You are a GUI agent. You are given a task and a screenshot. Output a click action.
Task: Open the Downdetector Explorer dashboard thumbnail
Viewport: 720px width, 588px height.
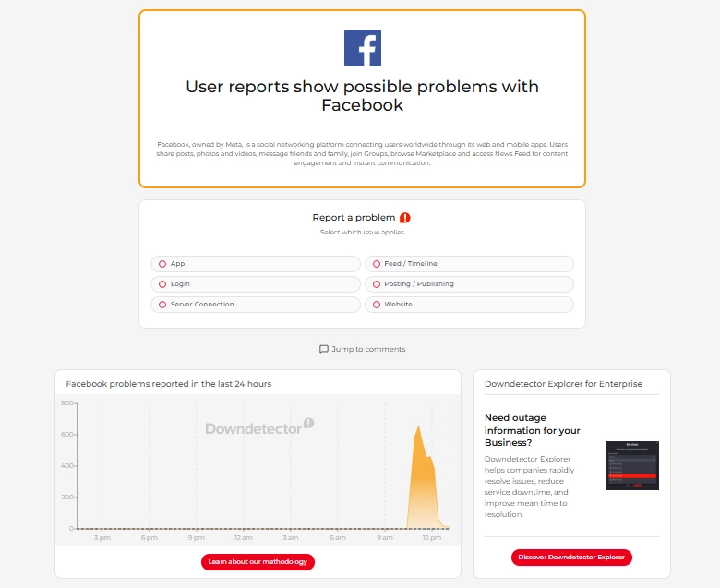coord(632,465)
